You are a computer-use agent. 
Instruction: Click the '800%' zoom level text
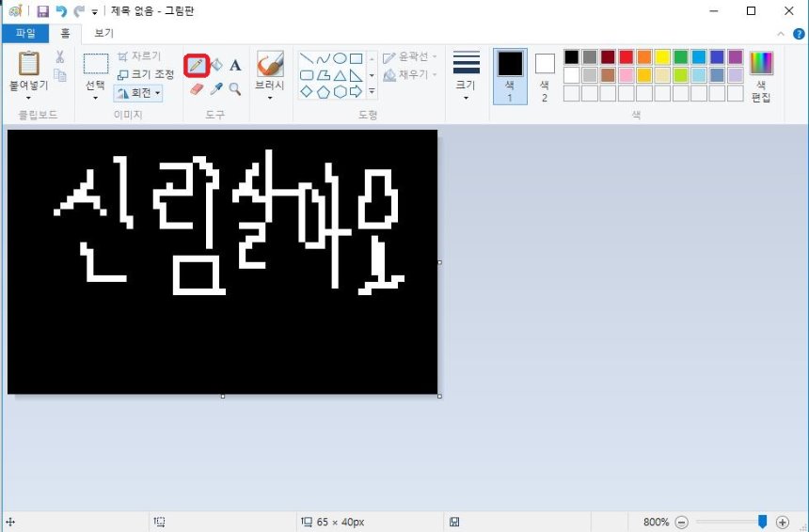tap(656, 523)
